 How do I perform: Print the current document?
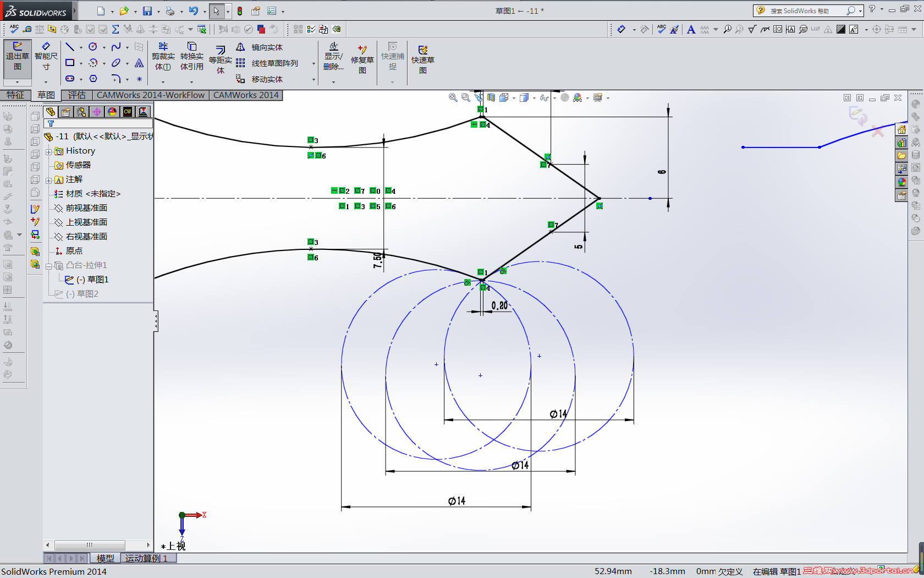pyautogui.click(x=170, y=11)
